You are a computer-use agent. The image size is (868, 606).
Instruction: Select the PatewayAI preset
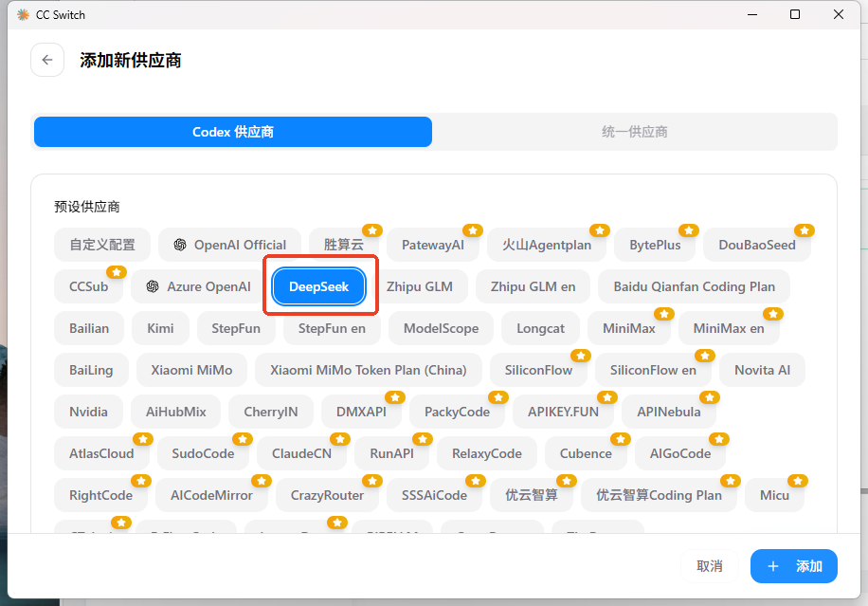click(x=433, y=245)
